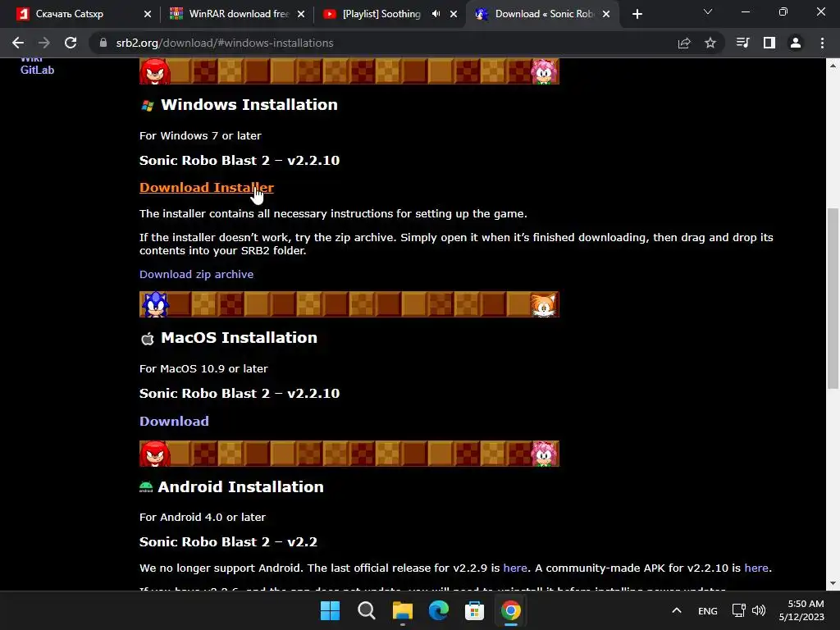Close the Скачать Catsxp tab
Image resolution: width=840 pixels, height=630 pixels.
click(148, 14)
